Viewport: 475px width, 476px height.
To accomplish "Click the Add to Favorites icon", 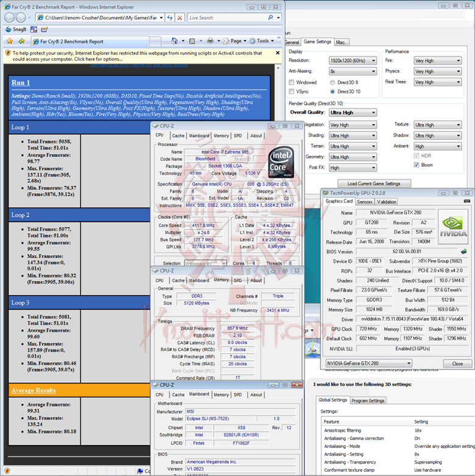I will click(x=21, y=41).
